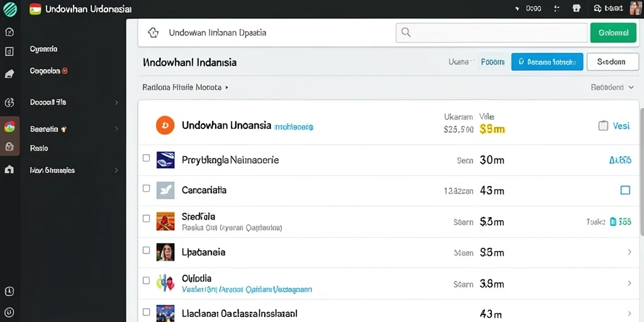
Task: Tick the Cancariatla checkbox
Action: pyautogui.click(x=146, y=189)
